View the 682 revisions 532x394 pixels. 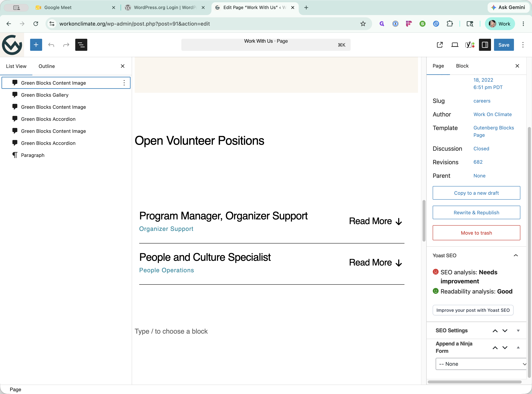click(478, 162)
